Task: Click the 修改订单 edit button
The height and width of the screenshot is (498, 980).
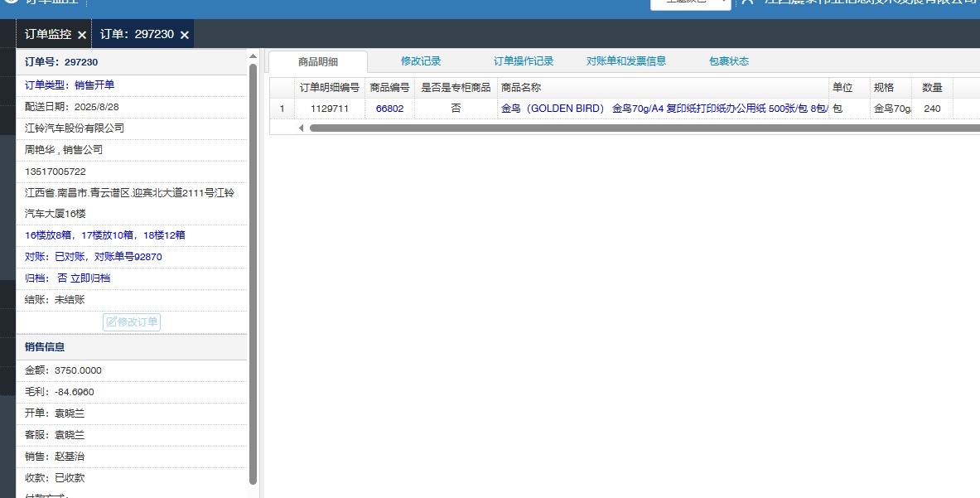Action: pyautogui.click(x=132, y=322)
